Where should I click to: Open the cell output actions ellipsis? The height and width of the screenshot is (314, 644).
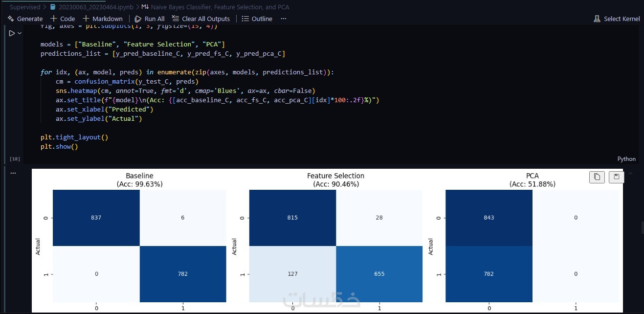click(x=13, y=173)
